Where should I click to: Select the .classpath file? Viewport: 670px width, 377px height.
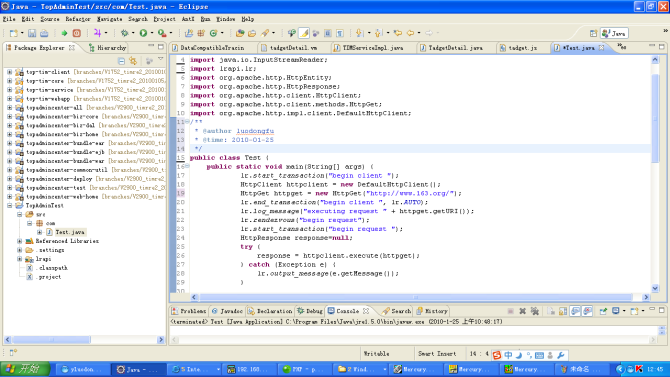53,268
